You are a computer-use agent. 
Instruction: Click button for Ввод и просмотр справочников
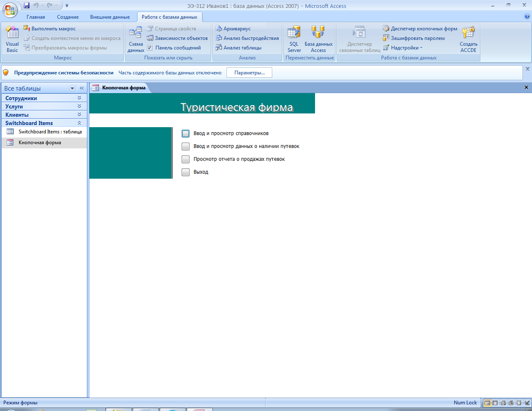click(186, 133)
